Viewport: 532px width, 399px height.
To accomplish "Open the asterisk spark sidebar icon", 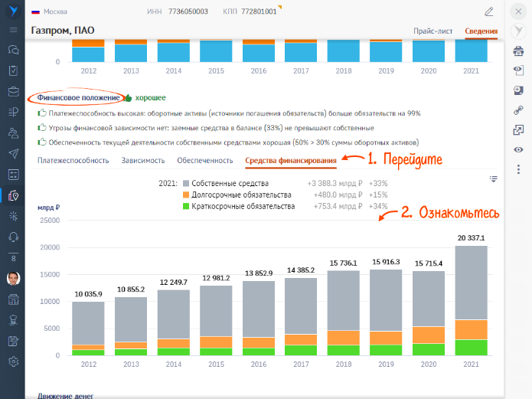I will click(13, 216).
